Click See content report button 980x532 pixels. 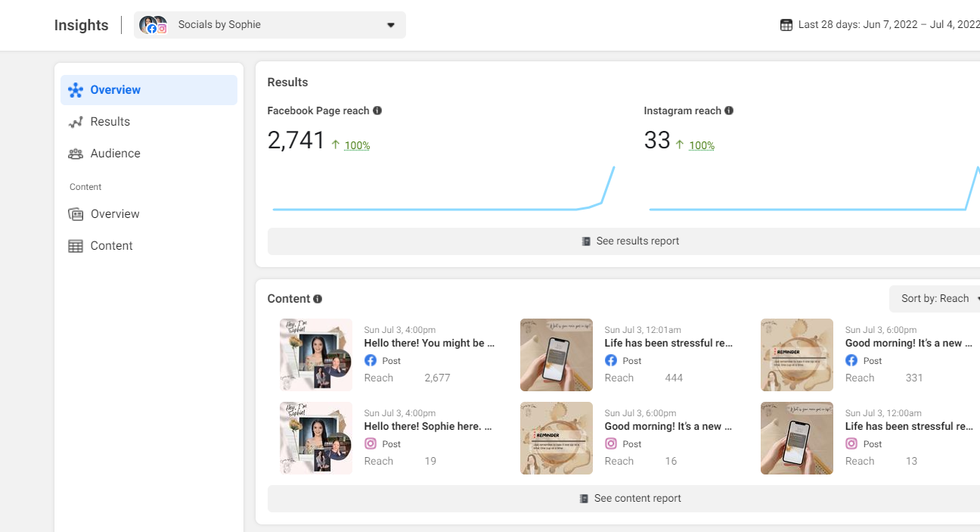(630, 499)
